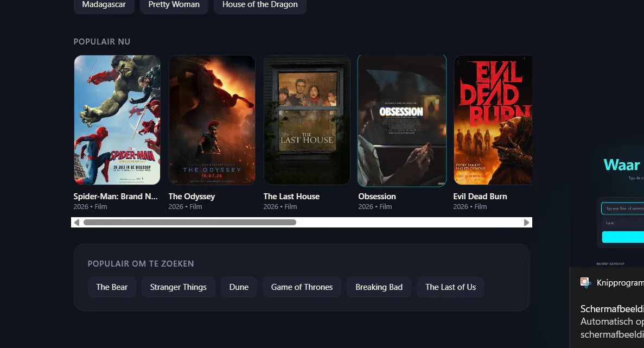Choose The Last of Us chip
Viewport: 644px width, 348px height.
tap(450, 287)
